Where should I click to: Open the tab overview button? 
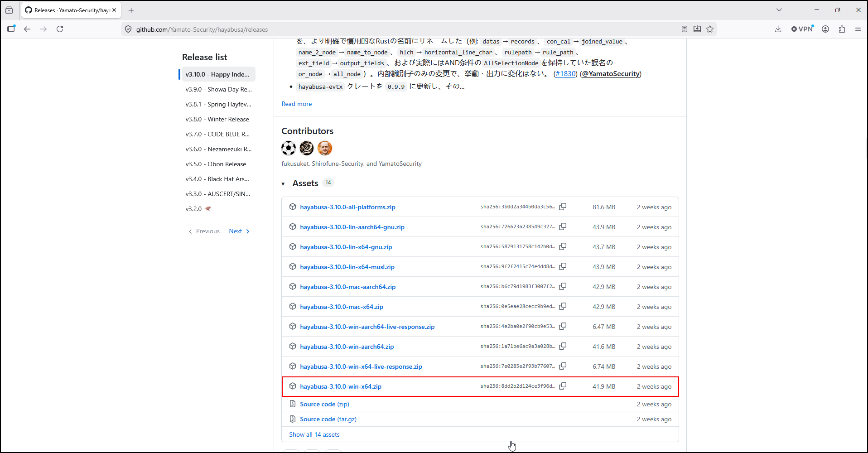pos(9,10)
